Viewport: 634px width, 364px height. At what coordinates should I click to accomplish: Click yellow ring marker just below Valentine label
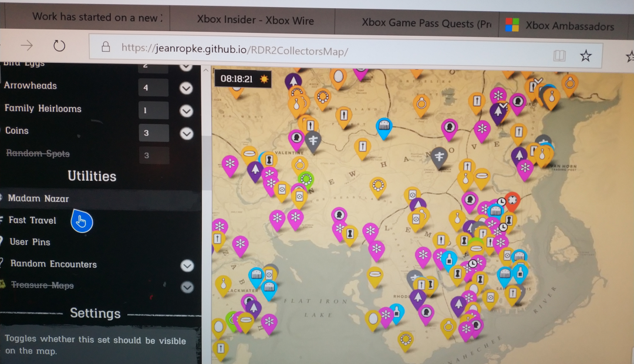[299, 166]
